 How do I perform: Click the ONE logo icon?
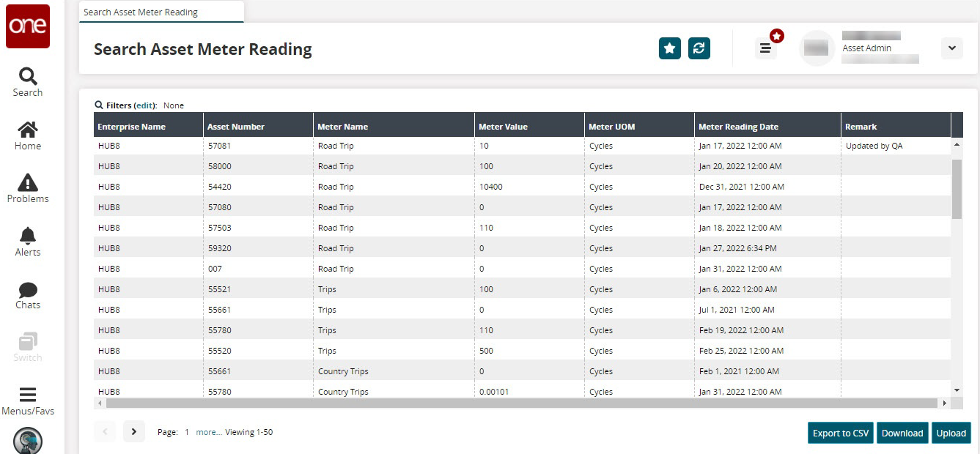(28, 26)
